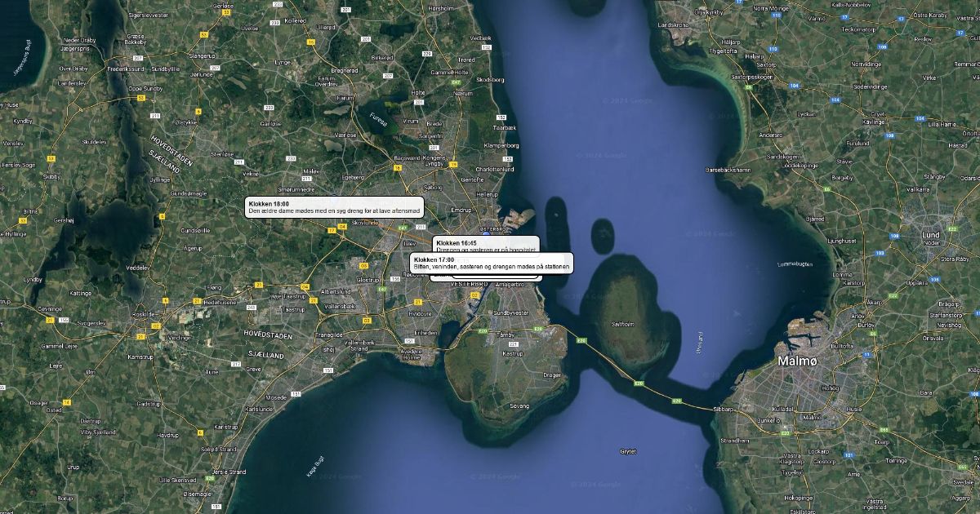The width and height of the screenshot is (980, 514).
Task: Click the blue map marker at Østerbro
Action: 486,234
